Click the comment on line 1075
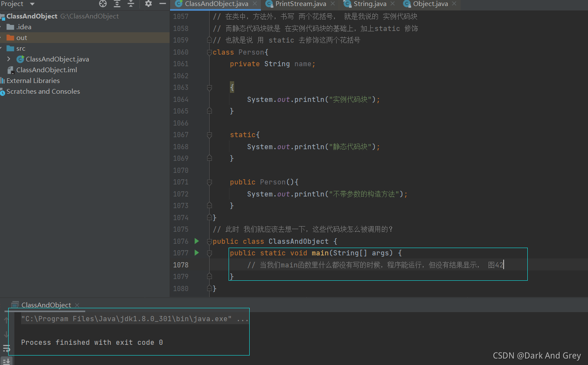 [303, 229]
